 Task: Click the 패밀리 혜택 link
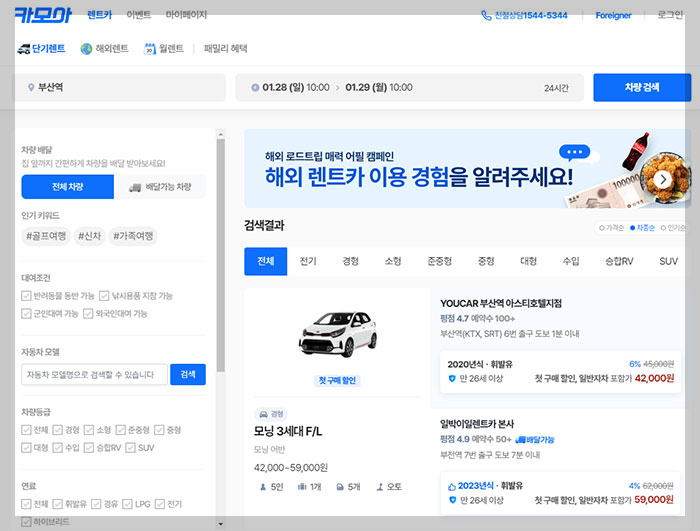tap(225, 48)
